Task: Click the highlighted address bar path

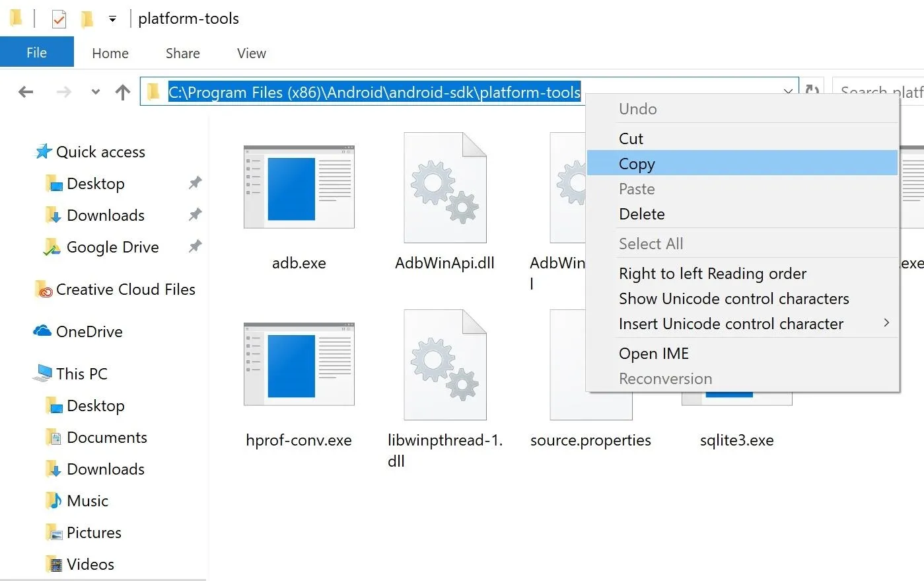Action: [x=374, y=92]
